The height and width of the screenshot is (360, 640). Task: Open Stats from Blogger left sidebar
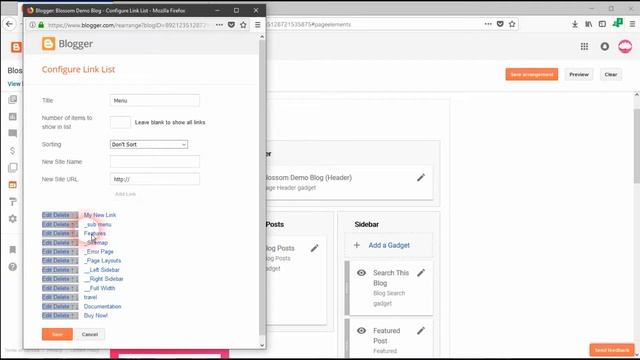[13, 117]
